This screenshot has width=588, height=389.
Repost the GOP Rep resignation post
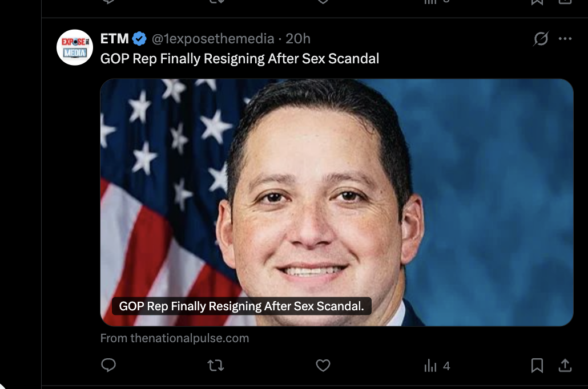215,365
